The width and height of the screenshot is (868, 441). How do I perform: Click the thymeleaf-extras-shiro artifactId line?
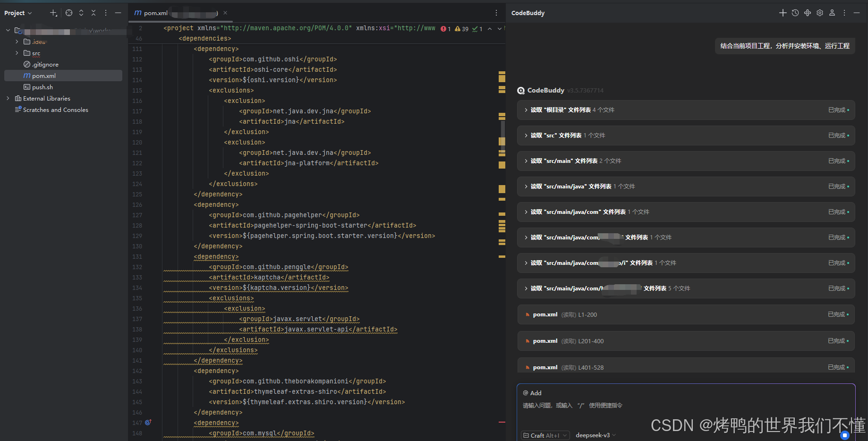pos(297,392)
